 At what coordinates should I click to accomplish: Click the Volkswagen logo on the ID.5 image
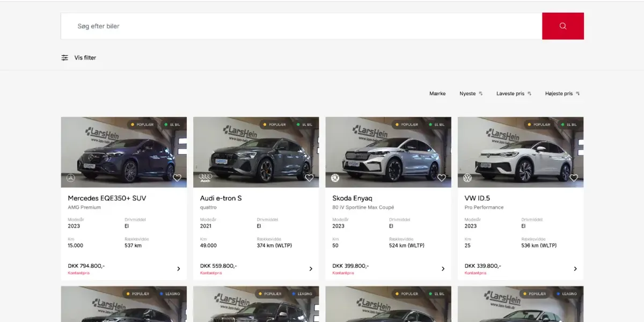click(x=467, y=178)
